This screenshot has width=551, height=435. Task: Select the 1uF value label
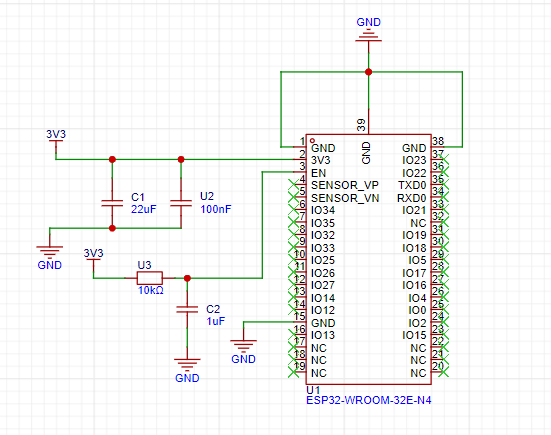coord(216,321)
